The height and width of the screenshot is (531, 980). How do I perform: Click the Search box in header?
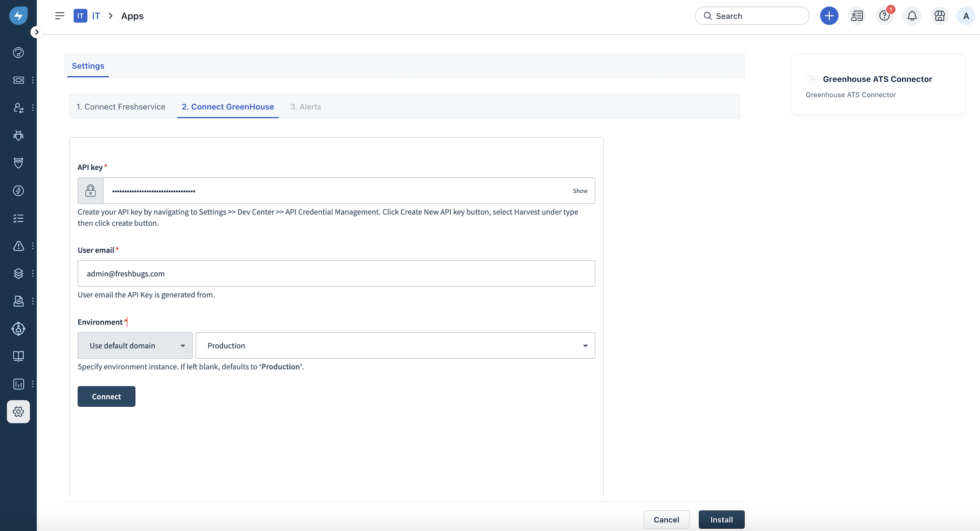point(752,16)
